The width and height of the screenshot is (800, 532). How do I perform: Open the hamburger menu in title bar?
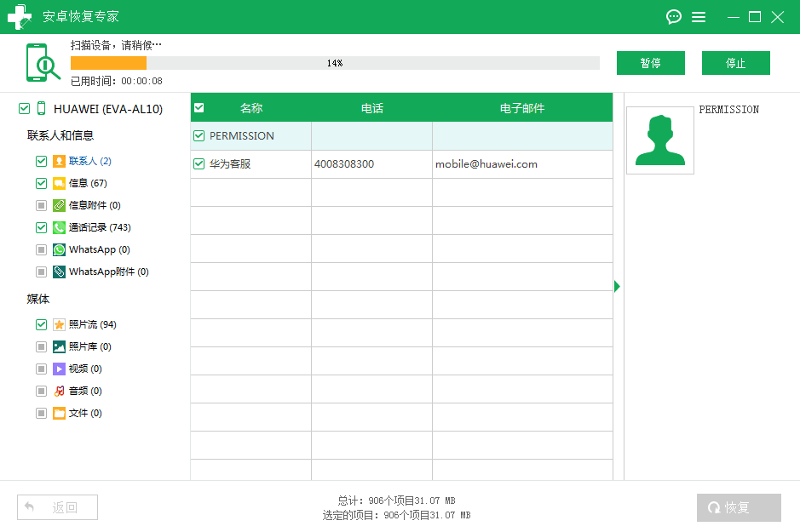[699, 17]
